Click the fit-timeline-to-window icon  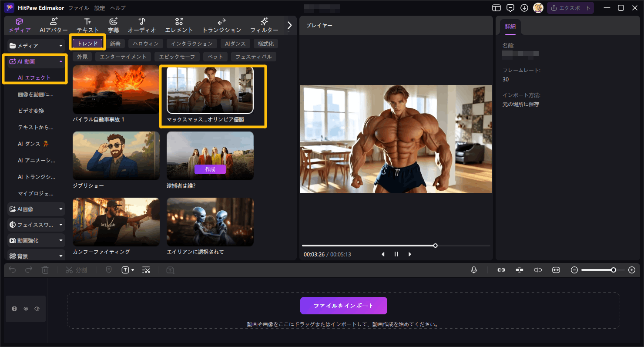click(x=556, y=270)
